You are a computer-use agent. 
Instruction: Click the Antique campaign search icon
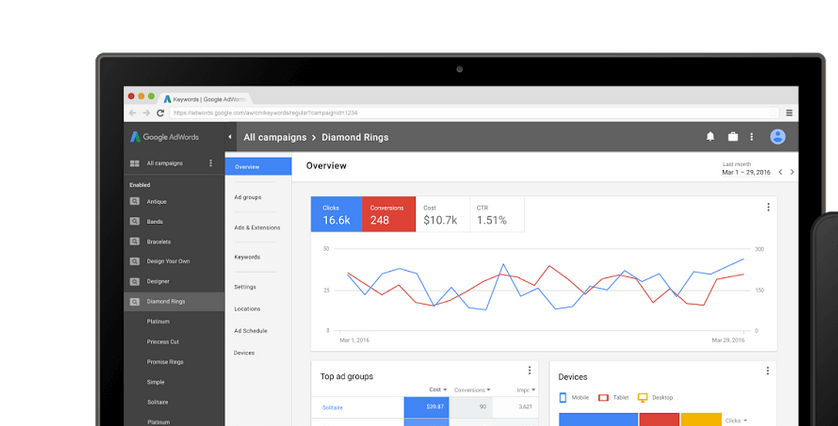pyautogui.click(x=135, y=202)
